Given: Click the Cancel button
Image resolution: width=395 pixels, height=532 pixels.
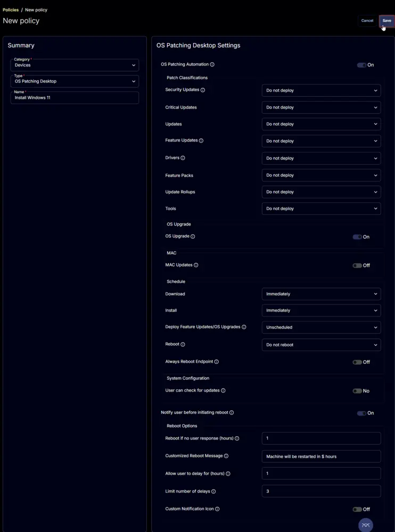Looking at the screenshot, I should click(367, 21).
